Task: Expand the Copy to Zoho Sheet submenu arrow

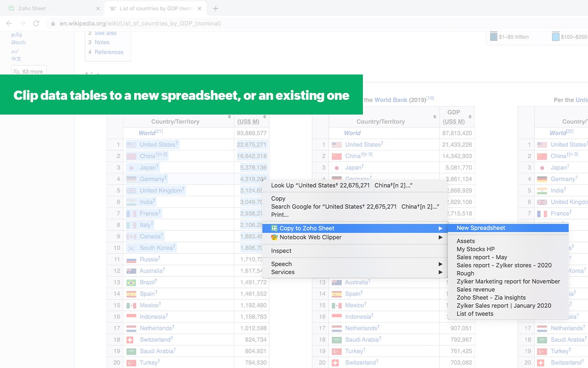Action: point(441,228)
